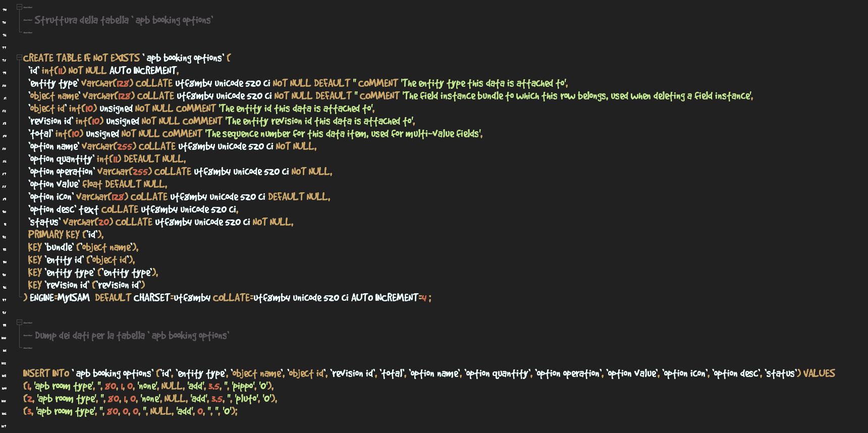
Task: Collapse the 'Struttura della tabella' comment fold
Action: (x=19, y=7)
